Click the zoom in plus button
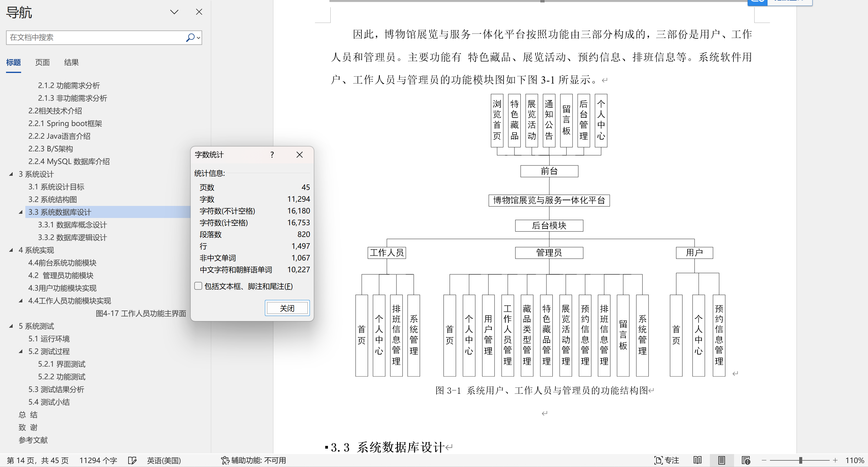868x467 pixels. click(835, 460)
